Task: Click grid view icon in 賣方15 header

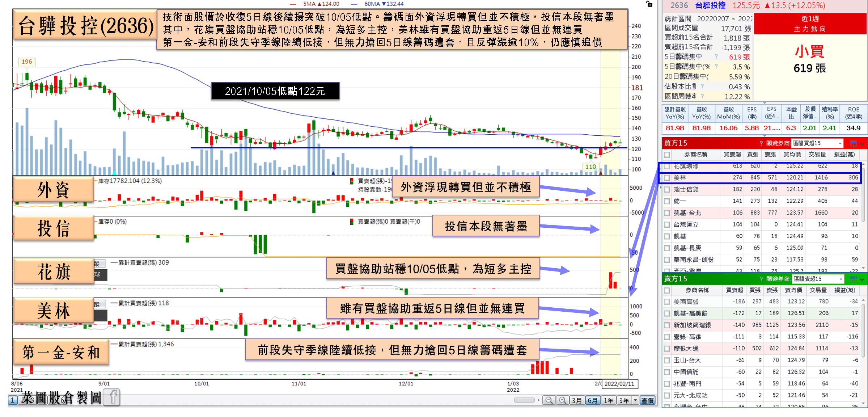Action: [x=853, y=279]
